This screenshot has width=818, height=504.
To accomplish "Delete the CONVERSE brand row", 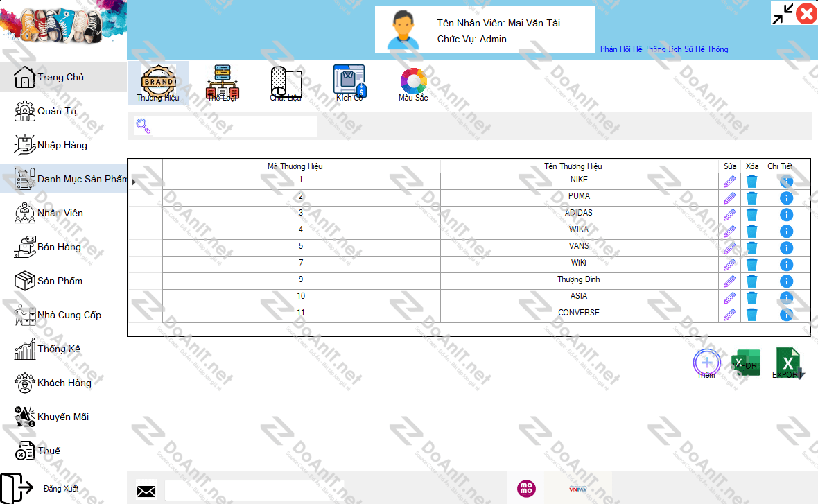I will (751, 315).
